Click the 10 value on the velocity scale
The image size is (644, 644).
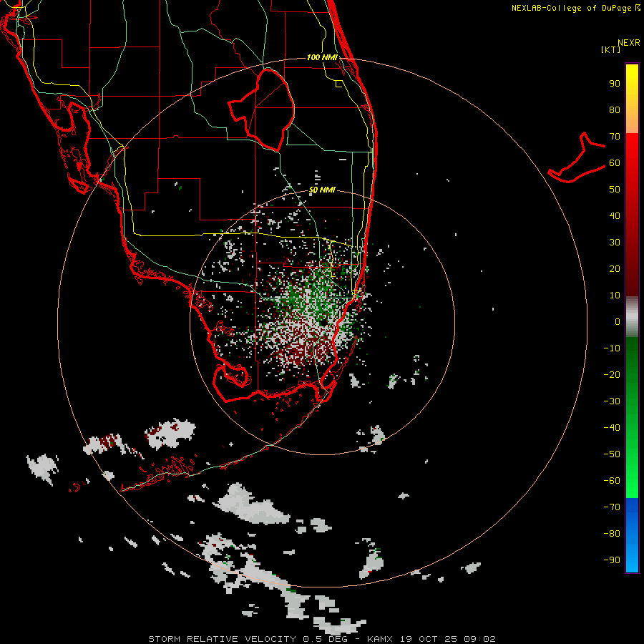click(x=615, y=296)
